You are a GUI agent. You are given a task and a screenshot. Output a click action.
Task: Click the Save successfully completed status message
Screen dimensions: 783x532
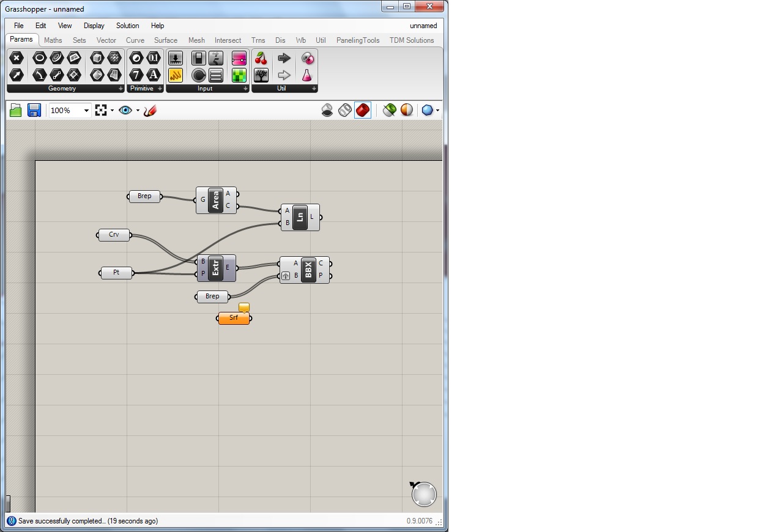(x=87, y=521)
